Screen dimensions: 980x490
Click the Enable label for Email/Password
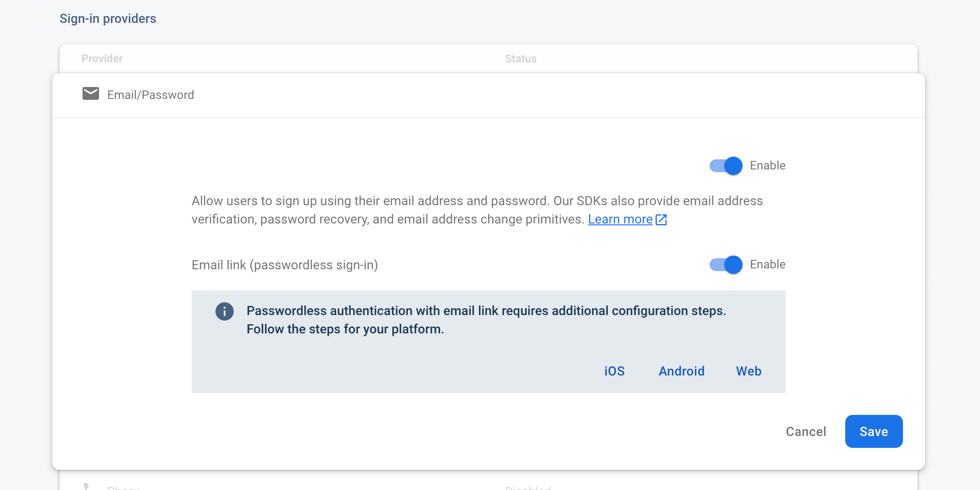tap(767, 165)
